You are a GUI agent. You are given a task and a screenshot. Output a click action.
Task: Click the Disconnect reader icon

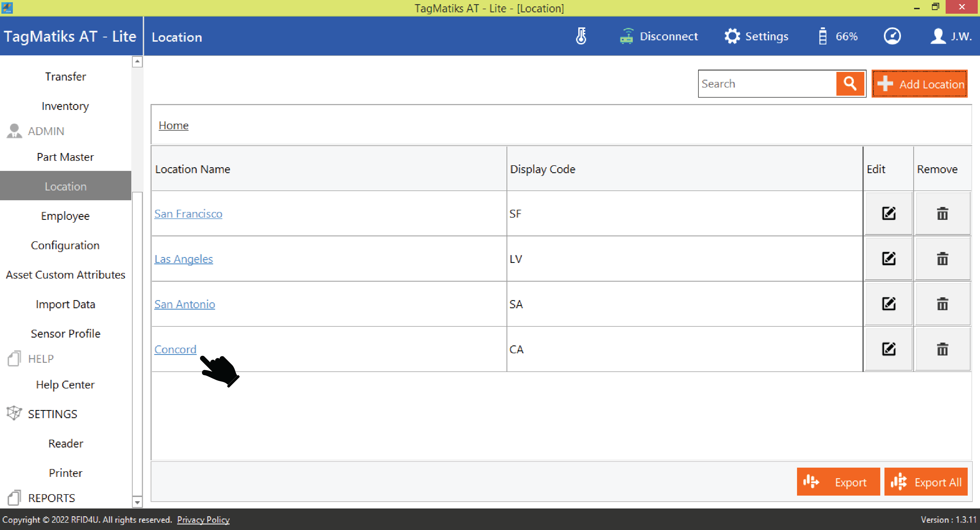click(x=627, y=37)
